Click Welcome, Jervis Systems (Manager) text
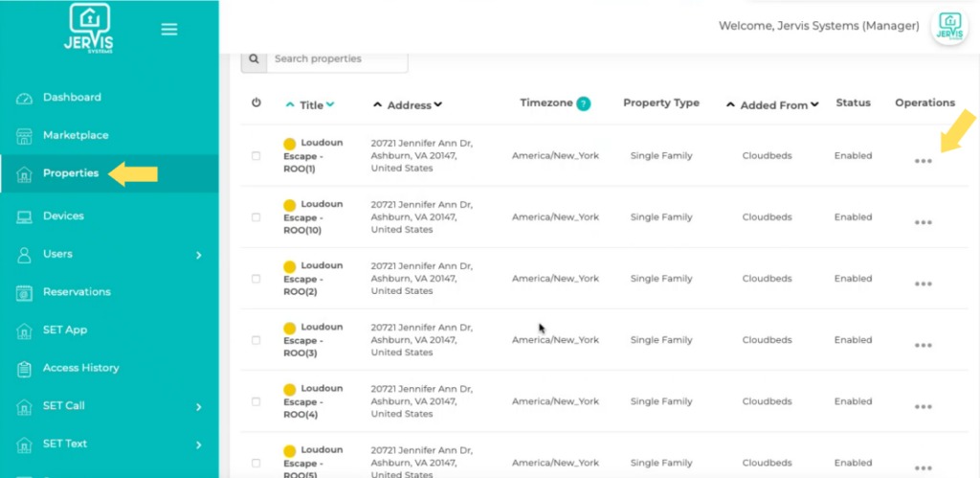Viewport: 980px width, 478px height. coord(819,26)
